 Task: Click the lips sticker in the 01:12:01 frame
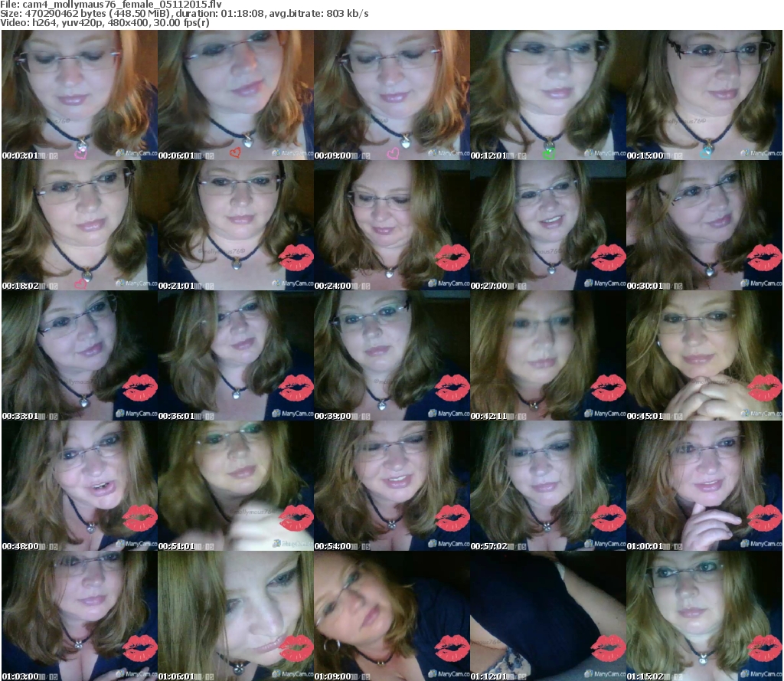tap(608, 648)
